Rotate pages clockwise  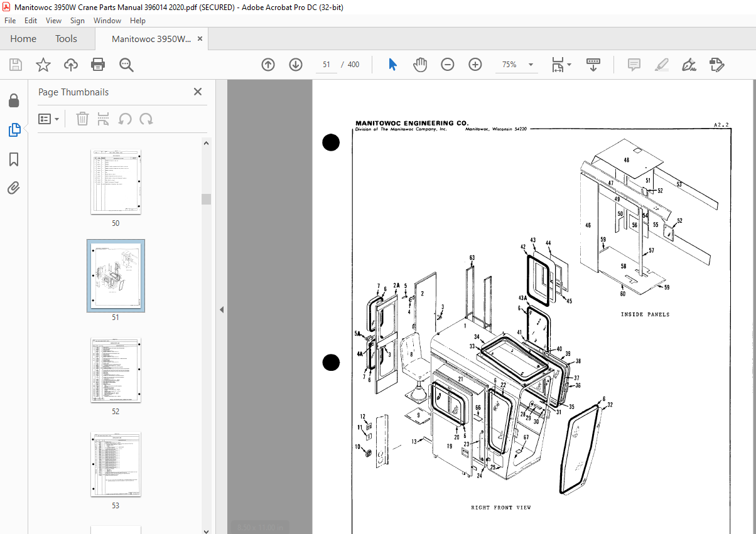coord(146,119)
